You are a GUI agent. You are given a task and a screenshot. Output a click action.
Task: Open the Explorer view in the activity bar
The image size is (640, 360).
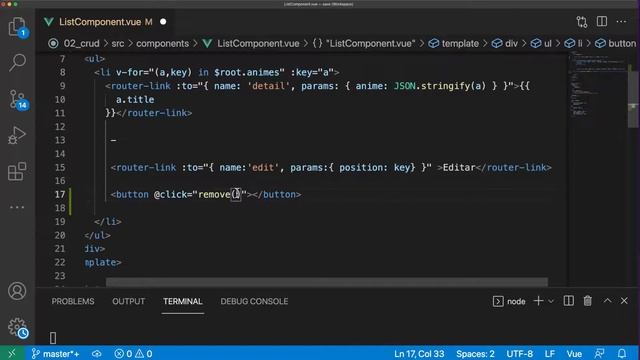pos(17,27)
